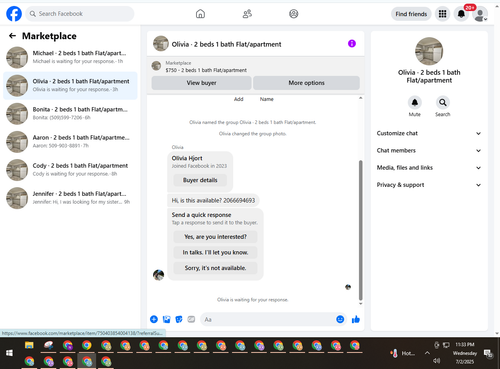Open conversation info purple icon
Image resolution: width=500 pixels, height=369 pixels.
click(352, 43)
